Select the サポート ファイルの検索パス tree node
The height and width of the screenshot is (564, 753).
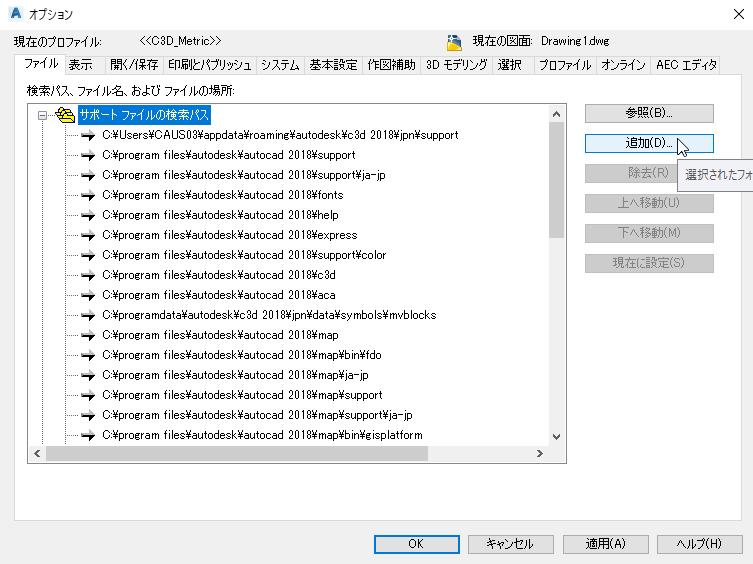pos(144,115)
